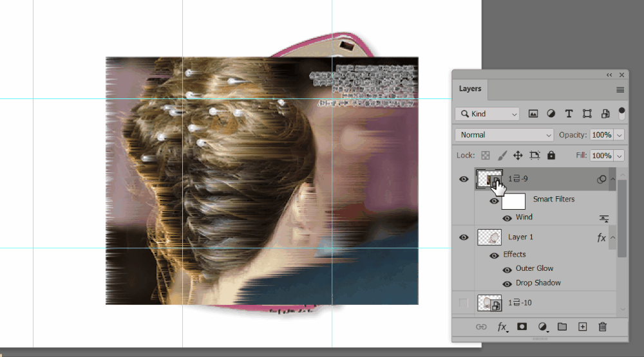Click the Opacity 100% value field
Viewport: 644px width, 357px height.
(x=601, y=135)
